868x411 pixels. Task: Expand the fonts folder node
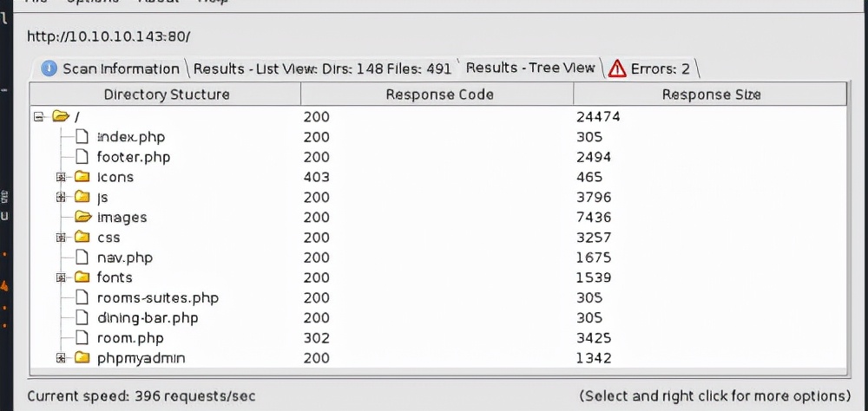pos(61,277)
